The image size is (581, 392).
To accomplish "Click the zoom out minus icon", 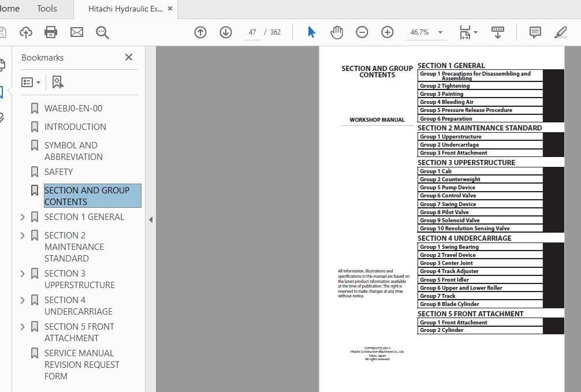I will (x=362, y=32).
